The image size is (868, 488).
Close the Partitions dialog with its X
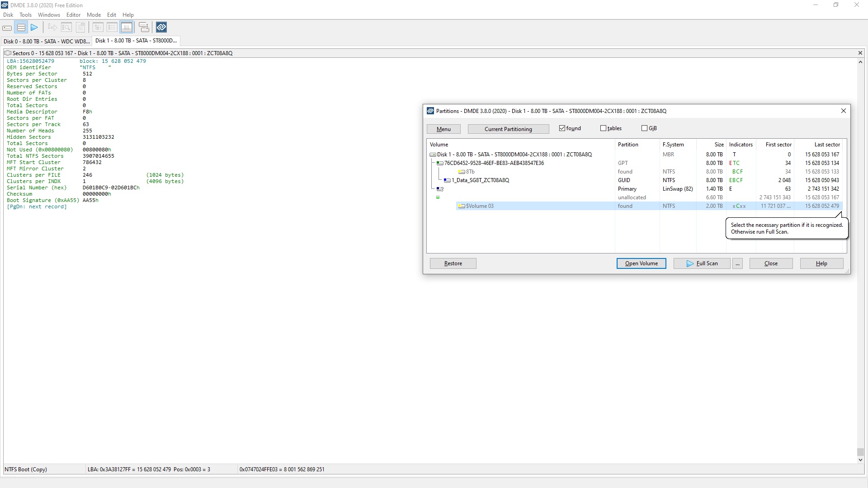click(x=843, y=111)
